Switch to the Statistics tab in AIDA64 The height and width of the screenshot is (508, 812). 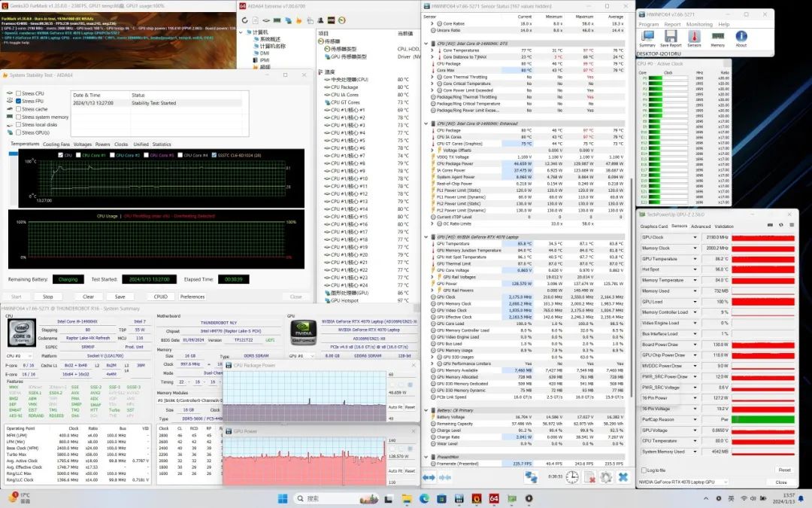[x=162, y=144]
